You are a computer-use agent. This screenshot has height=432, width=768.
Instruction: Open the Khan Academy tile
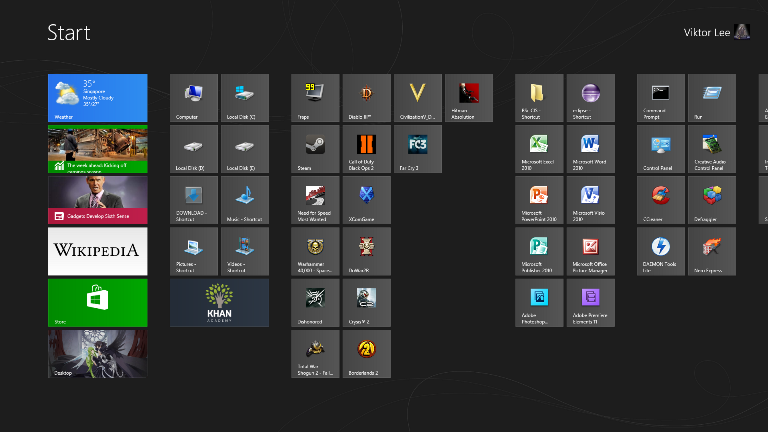[219, 302]
